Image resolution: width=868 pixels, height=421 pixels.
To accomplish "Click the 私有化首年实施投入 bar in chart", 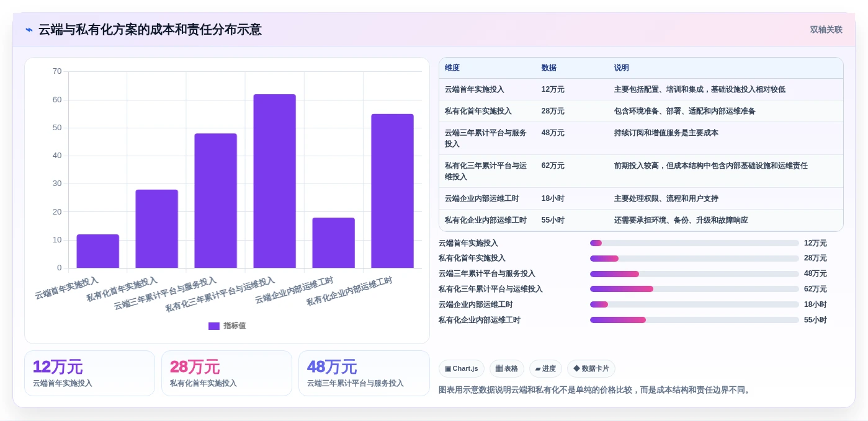I will [x=157, y=229].
